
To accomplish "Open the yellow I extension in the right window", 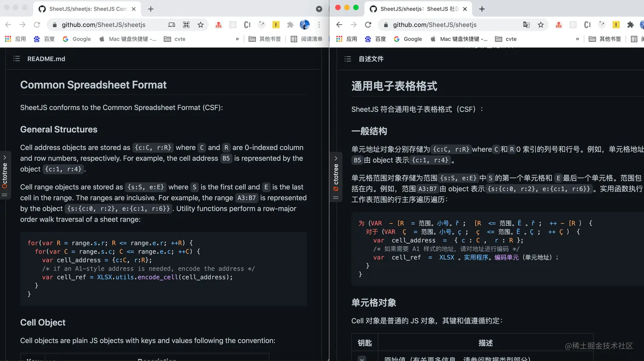I will [x=616, y=25].
